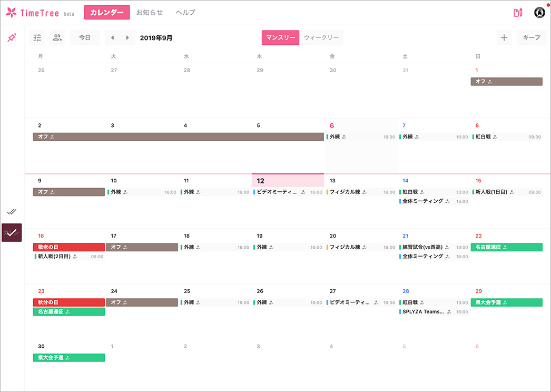This screenshot has height=392, width=551.
Task: Click the TimeTree flower logo
Action: pyautogui.click(x=12, y=13)
